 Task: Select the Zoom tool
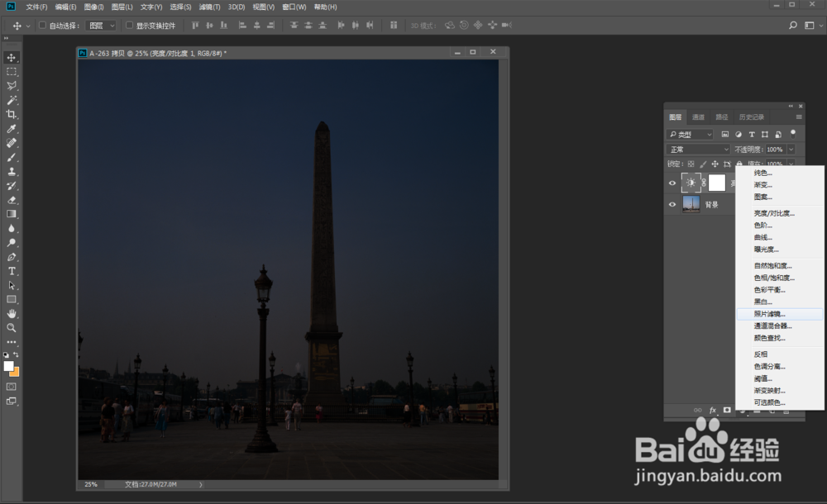(11, 328)
